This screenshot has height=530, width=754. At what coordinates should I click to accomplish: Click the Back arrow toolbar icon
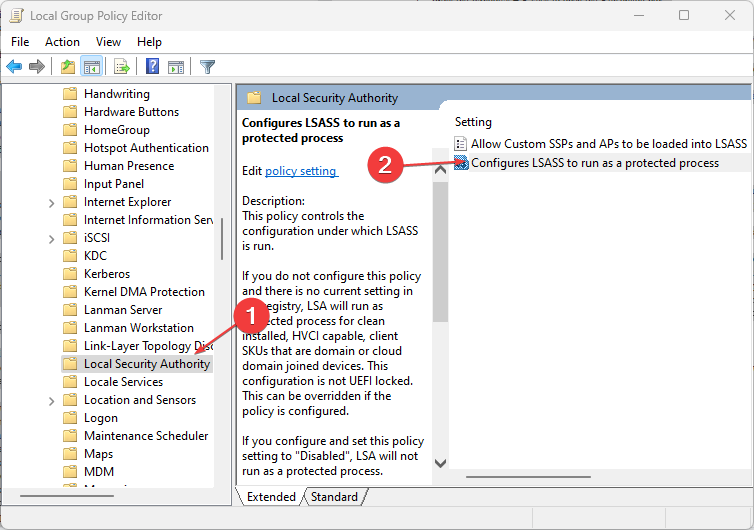pos(14,66)
